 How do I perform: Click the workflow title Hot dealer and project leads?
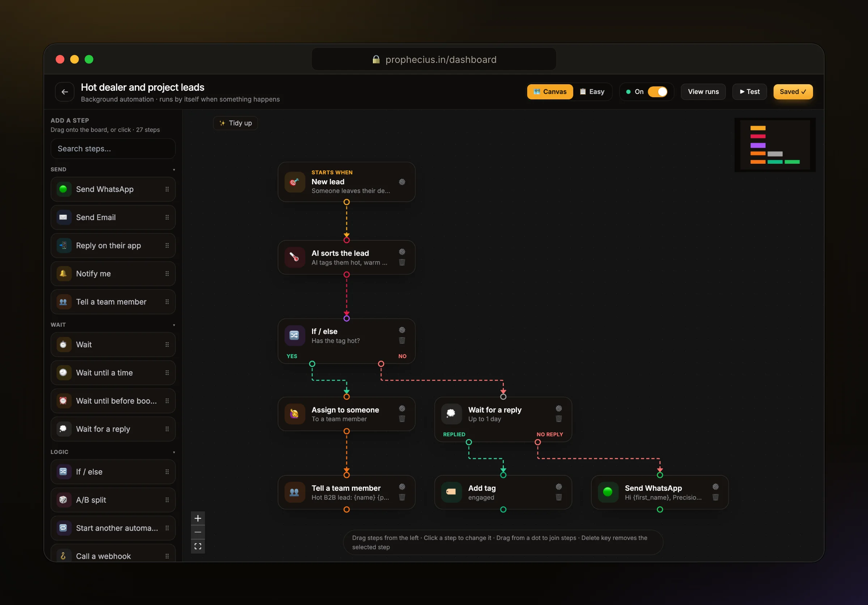142,87
